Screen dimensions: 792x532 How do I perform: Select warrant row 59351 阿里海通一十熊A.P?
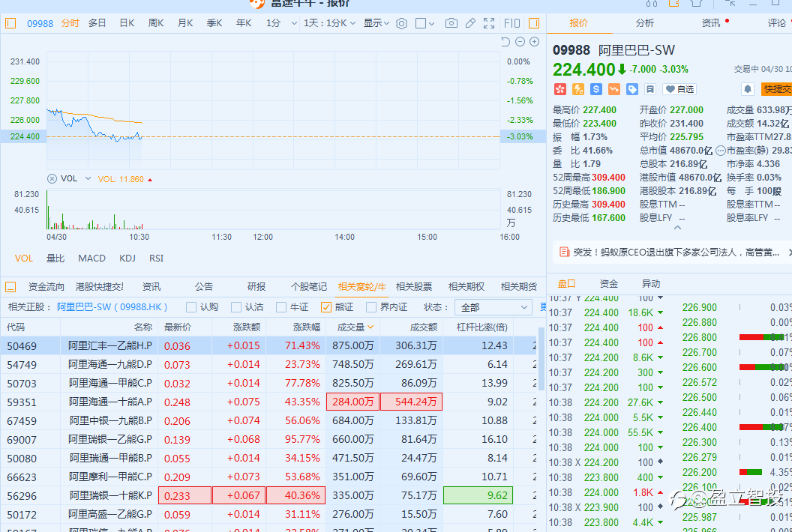pos(268,402)
